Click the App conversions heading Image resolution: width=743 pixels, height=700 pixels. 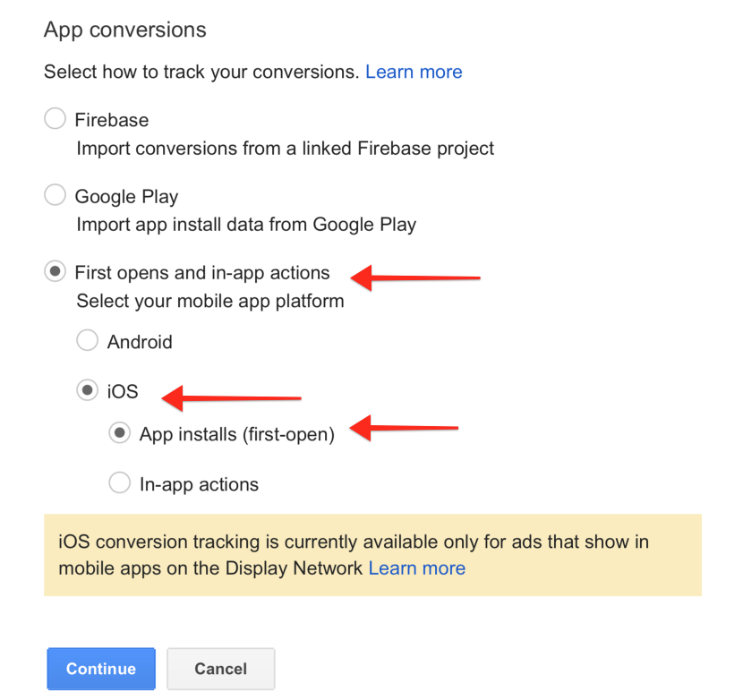coord(125,30)
